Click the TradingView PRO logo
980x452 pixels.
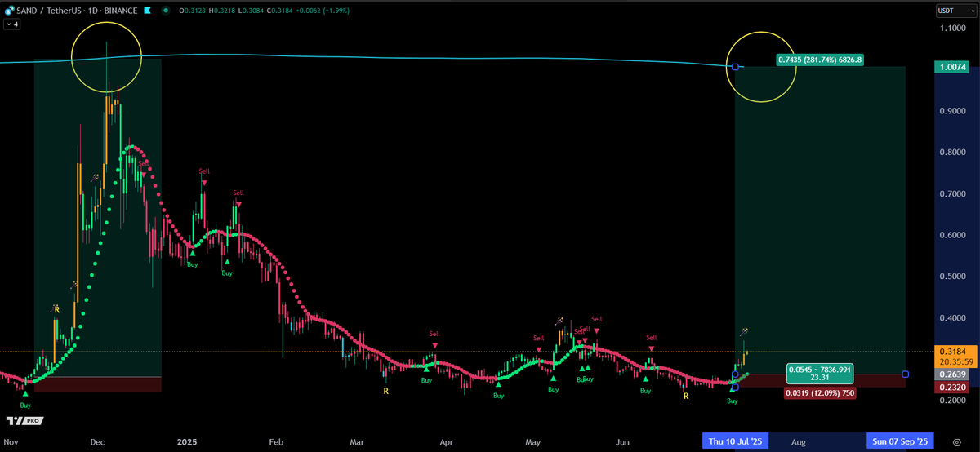tap(24, 421)
